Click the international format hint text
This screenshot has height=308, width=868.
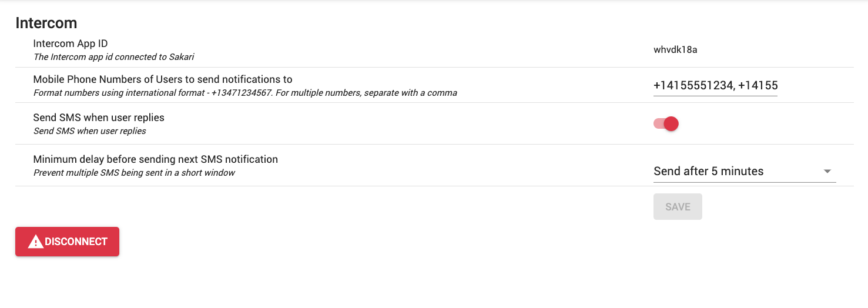[245, 93]
